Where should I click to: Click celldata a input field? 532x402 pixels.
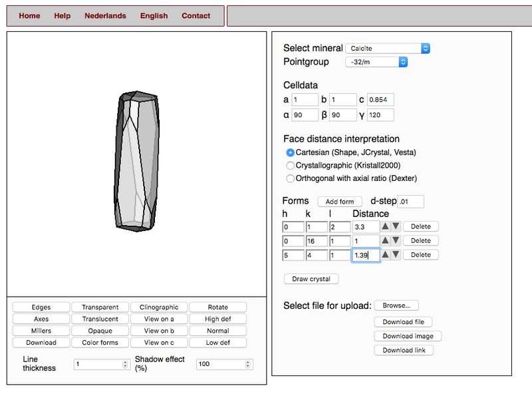[305, 99]
